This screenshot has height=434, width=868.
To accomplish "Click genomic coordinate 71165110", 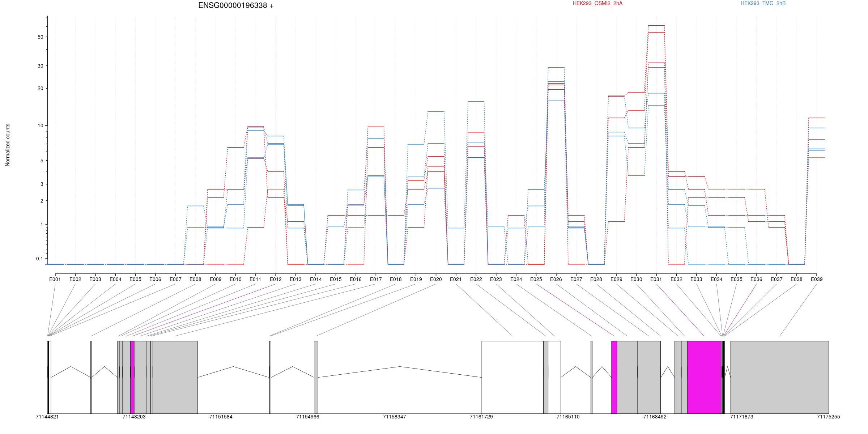I will [568, 417].
